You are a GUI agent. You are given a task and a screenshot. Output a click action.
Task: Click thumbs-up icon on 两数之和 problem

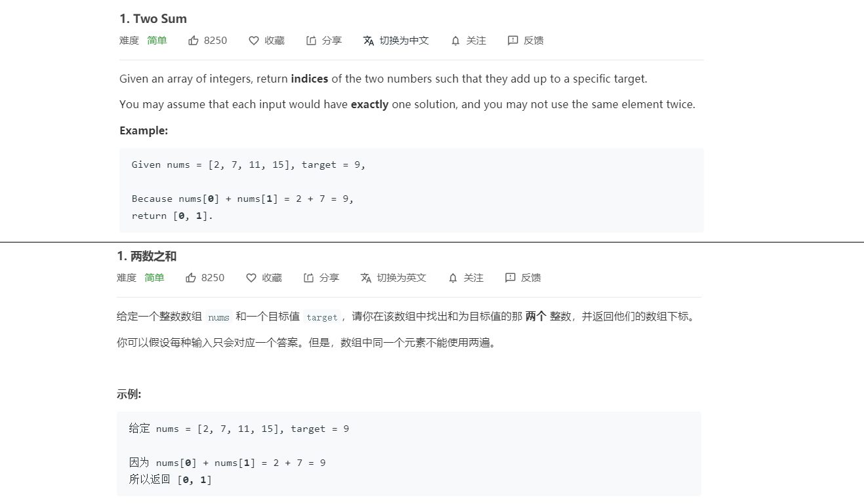191,278
